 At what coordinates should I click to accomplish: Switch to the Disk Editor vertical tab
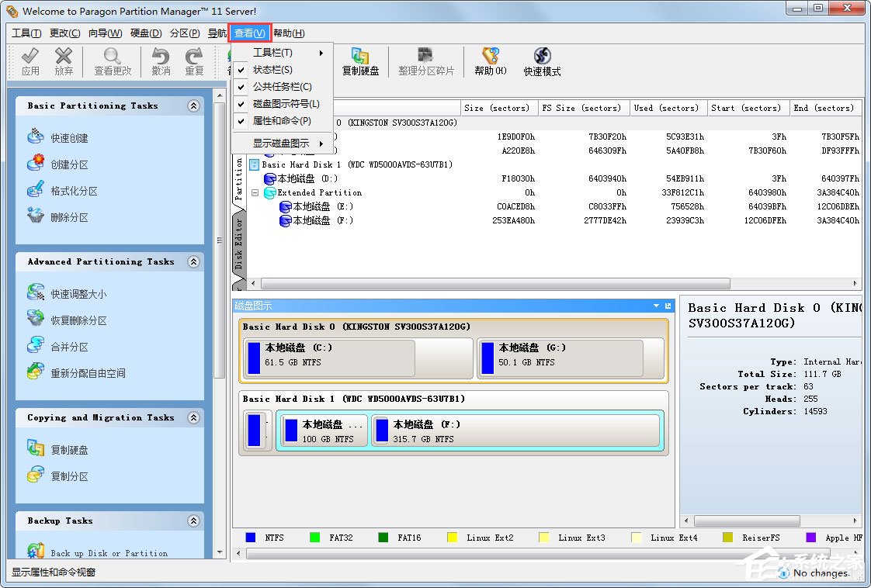(239, 244)
